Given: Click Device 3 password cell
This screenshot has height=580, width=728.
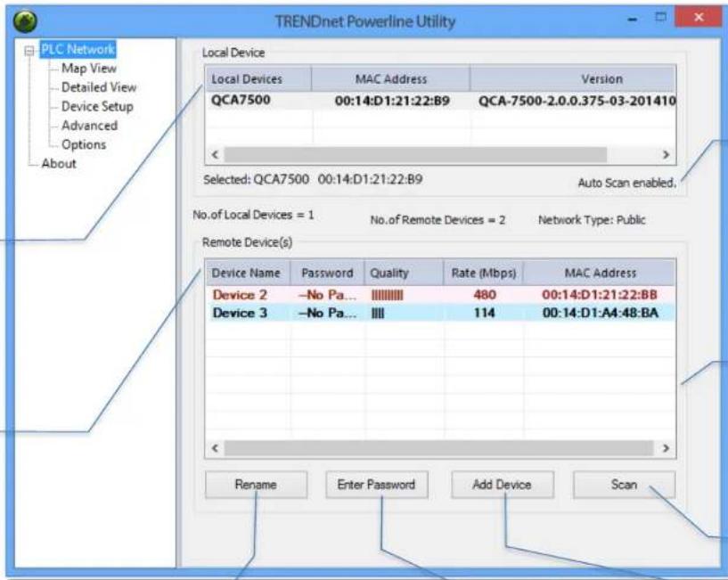Looking at the screenshot, I should 328,313.
